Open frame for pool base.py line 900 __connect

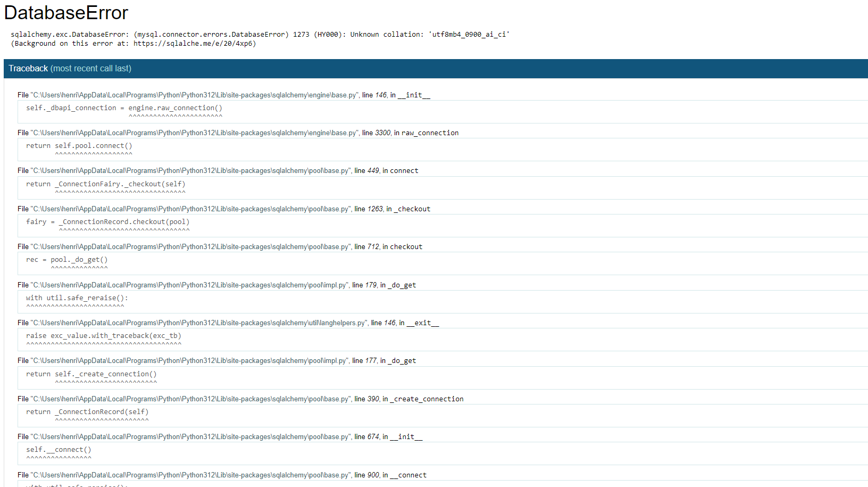pos(222,475)
